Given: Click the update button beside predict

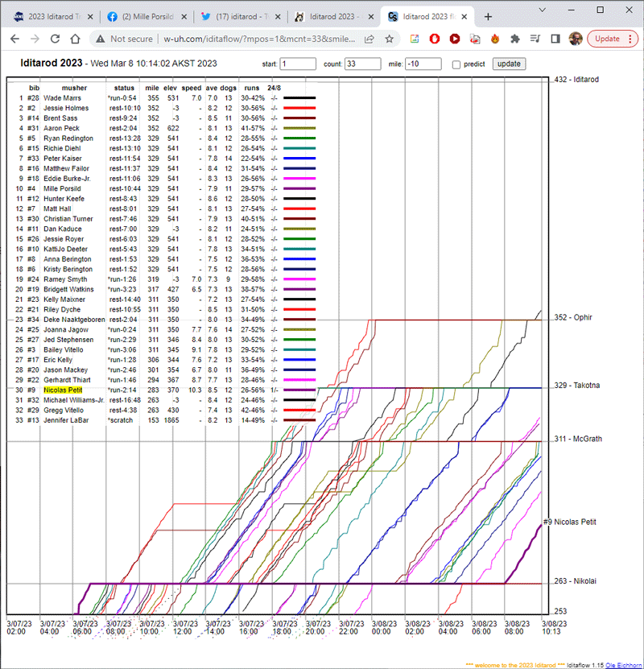Looking at the screenshot, I should [x=509, y=64].
